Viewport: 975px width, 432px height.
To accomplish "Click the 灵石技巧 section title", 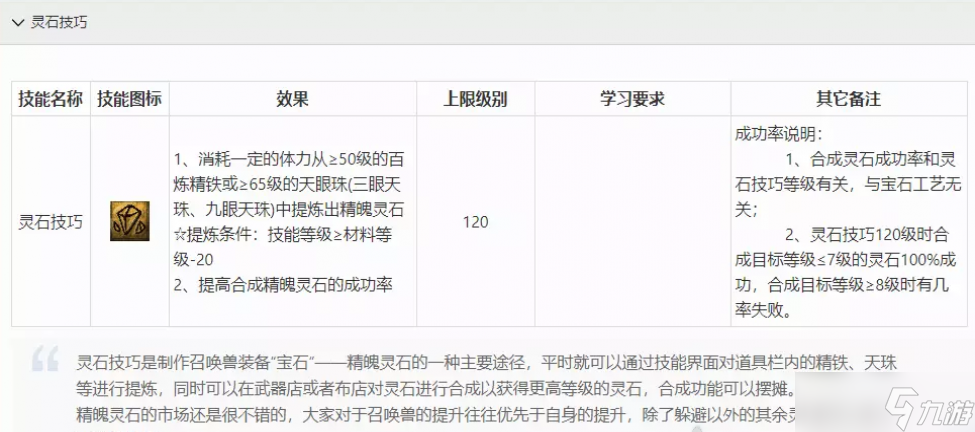I will [x=59, y=23].
